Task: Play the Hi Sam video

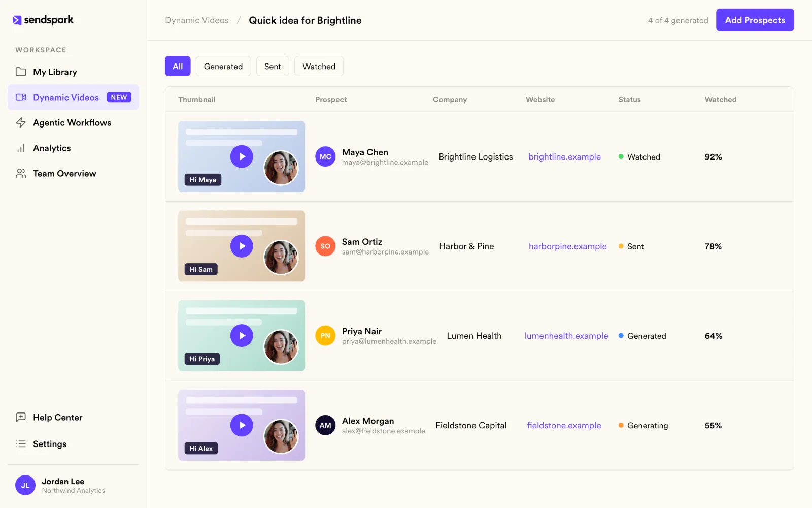Action: [242, 246]
